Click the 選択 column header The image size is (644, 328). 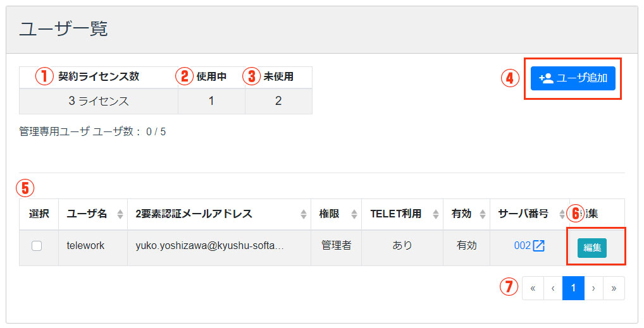pyautogui.click(x=39, y=214)
